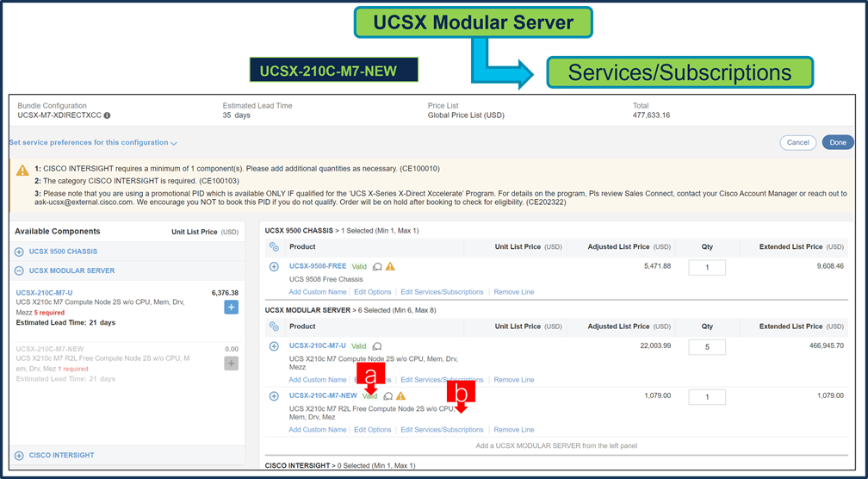
Task: Click the extended price 9,608.46
Action: [830, 266]
